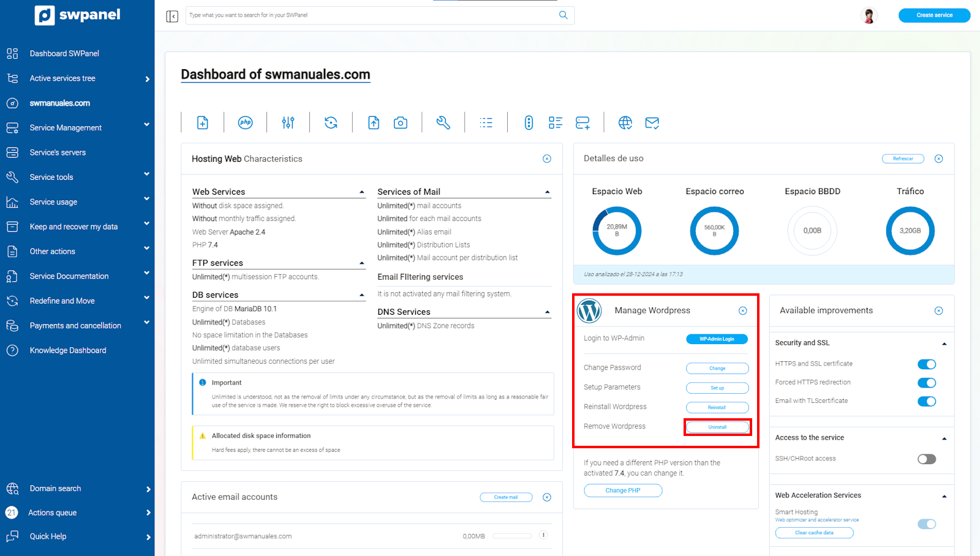980x556 pixels.
Task: Click the PHP settings toolbar icon
Action: pyautogui.click(x=246, y=122)
